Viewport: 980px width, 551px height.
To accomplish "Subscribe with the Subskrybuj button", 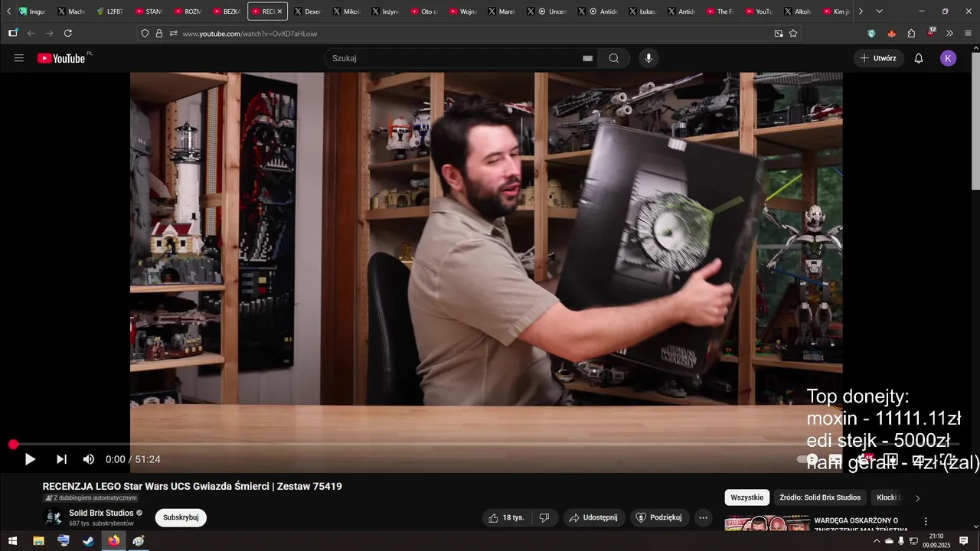I will click(181, 517).
